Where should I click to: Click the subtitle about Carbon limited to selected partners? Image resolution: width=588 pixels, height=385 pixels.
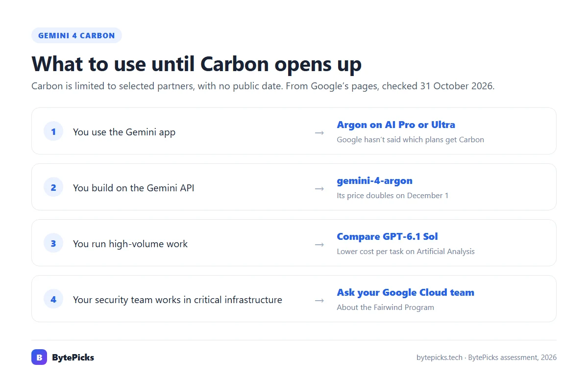pyautogui.click(x=263, y=86)
